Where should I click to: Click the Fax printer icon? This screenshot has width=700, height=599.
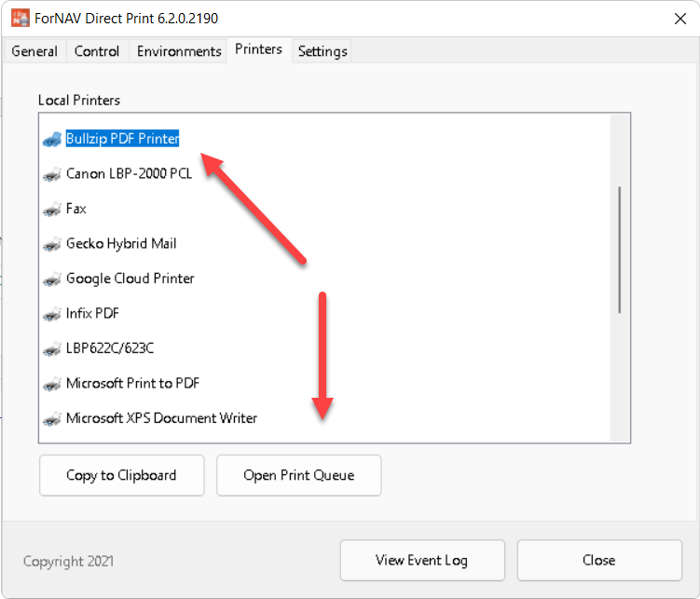(x=52, y=209)
